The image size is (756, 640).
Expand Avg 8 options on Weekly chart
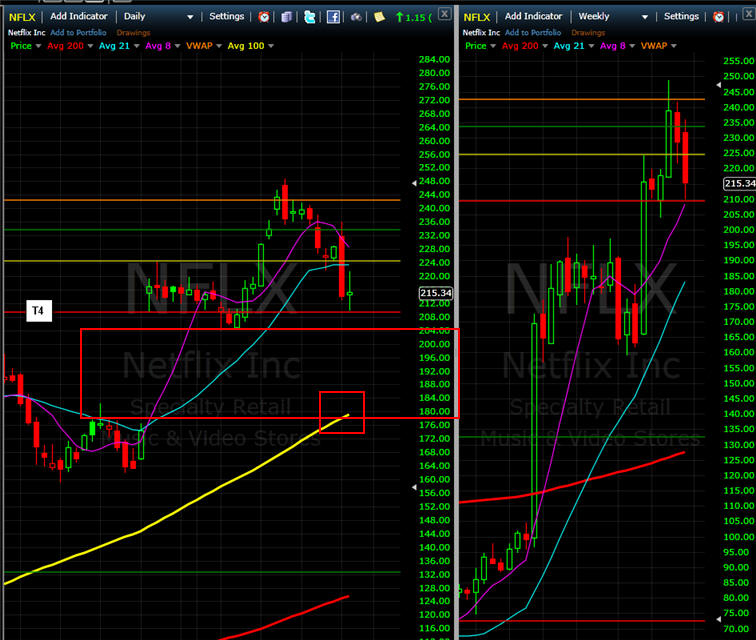tap(632, 46)
